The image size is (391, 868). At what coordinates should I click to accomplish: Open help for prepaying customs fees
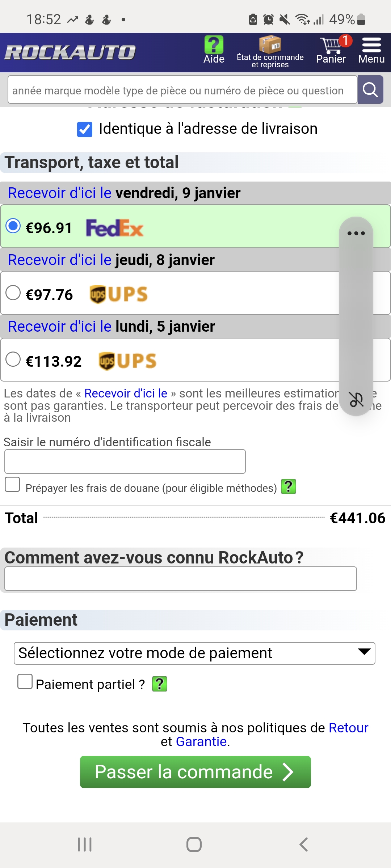point(289,487)
